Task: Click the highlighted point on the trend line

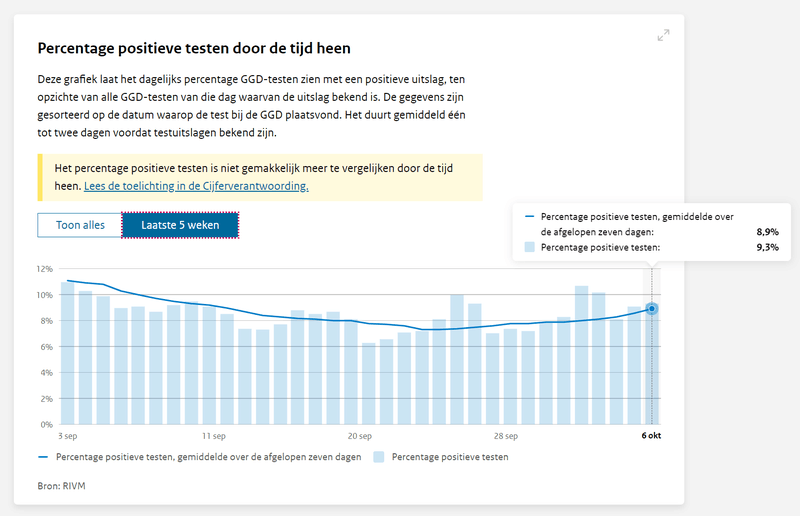Action: [x=652, y=309]
